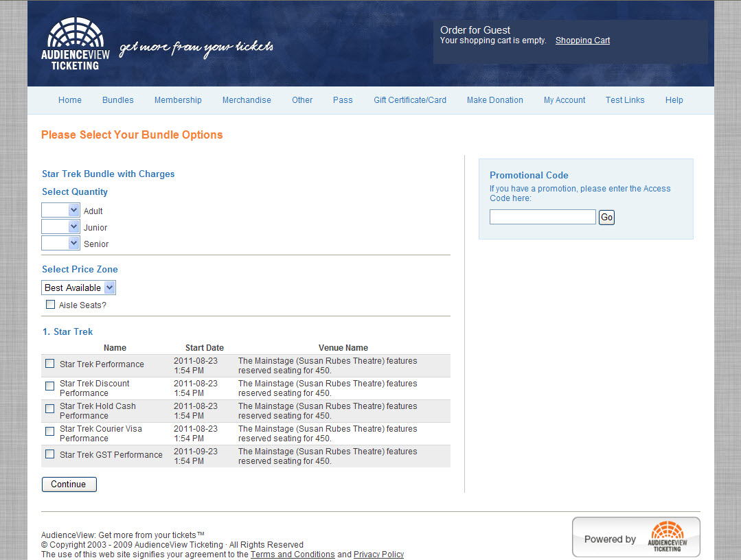The height and width of the screenshot is (560, 741).
Task: Tick the Star Trek Hold Cash Performance checkbox
Action: pyautogui.click(x=49, y=409)
